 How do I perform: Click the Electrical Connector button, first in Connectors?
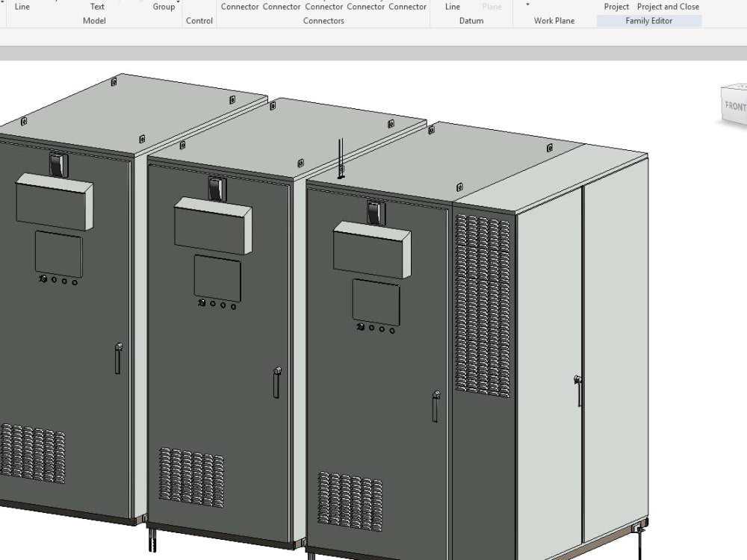(x=240, y=6)
